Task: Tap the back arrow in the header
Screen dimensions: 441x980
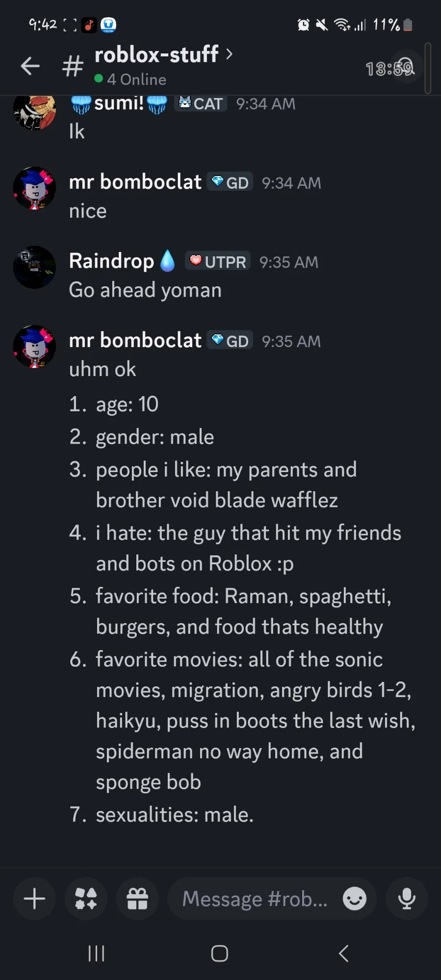Action: tap(30, 66)
